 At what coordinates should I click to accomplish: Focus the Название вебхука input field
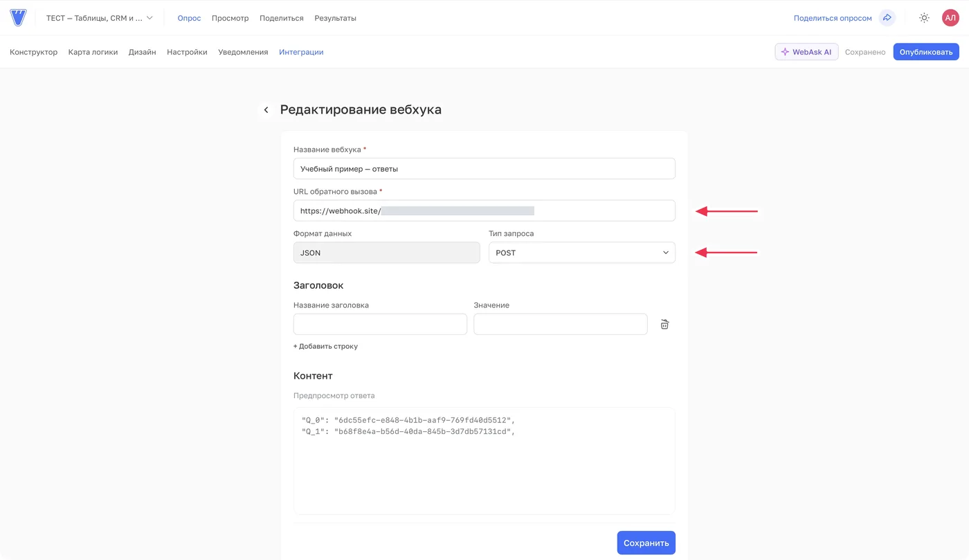point(484,169)
